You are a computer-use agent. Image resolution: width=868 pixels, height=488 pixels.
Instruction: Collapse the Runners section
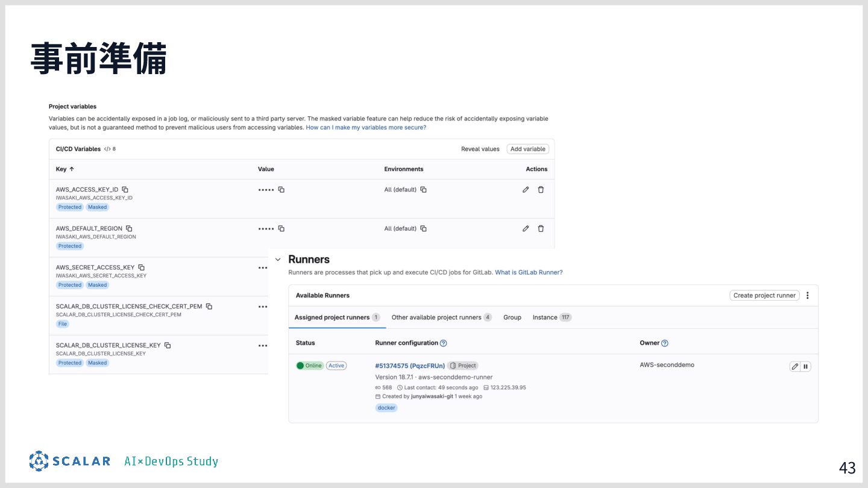pyautogui.click(x=278, y=260)
